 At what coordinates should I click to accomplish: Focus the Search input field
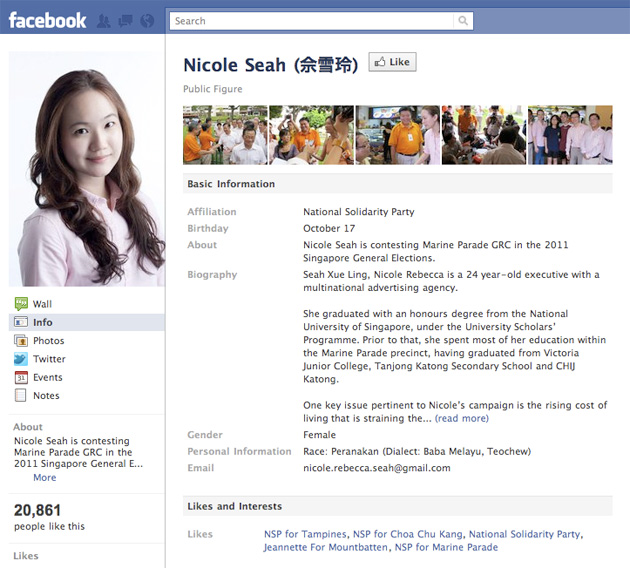(312, 21)
